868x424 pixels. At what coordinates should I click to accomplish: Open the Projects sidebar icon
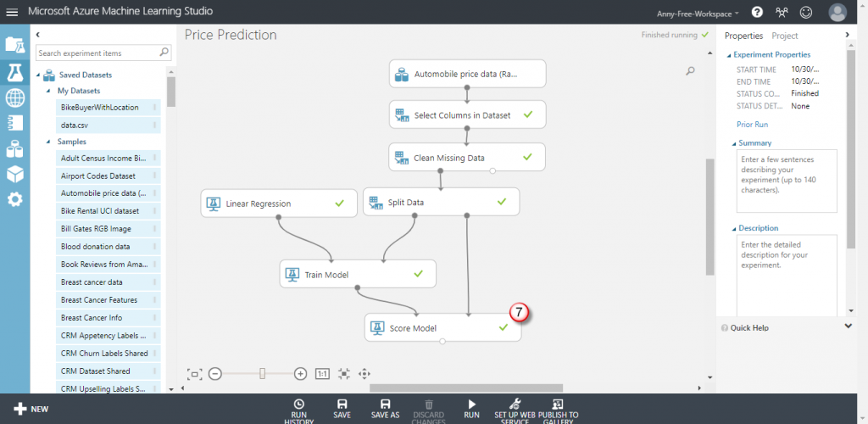coord(15,44)
